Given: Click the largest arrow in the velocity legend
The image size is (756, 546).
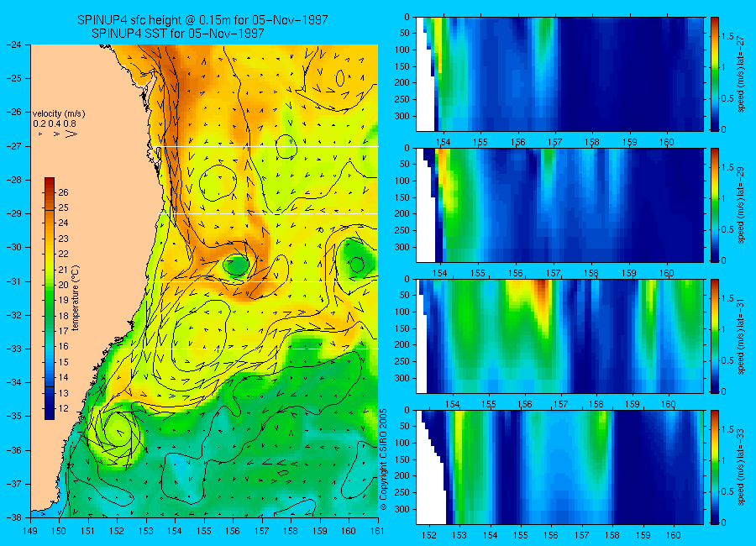Looking at the screenshot, I should (71, 134).
